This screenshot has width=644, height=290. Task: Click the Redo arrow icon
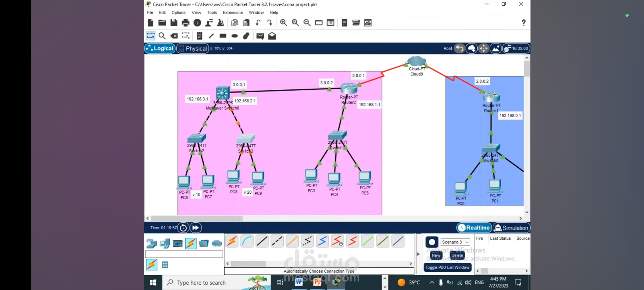point(270,23)
